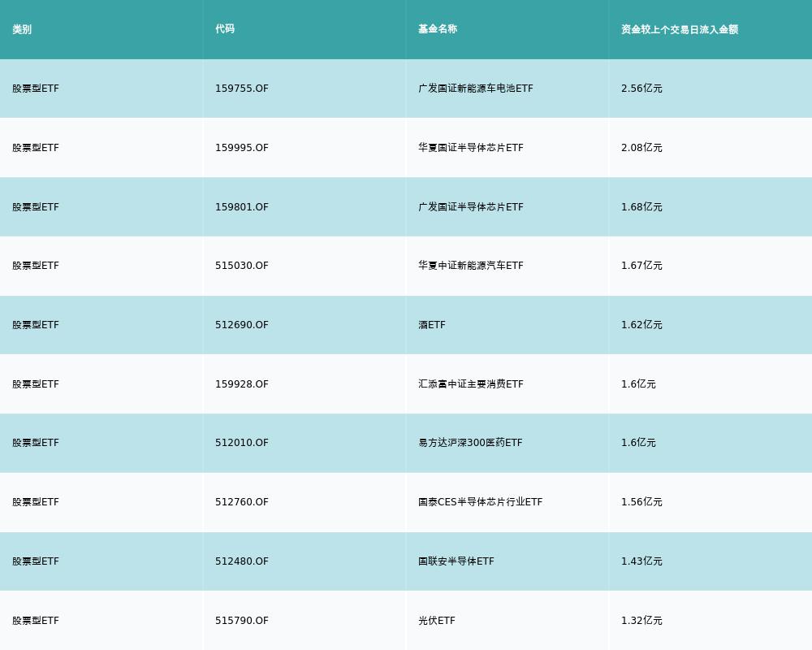Select code 159755.OF
This screenshot has width=812, height=650.
pyautogui.click(x=242, y=89)
